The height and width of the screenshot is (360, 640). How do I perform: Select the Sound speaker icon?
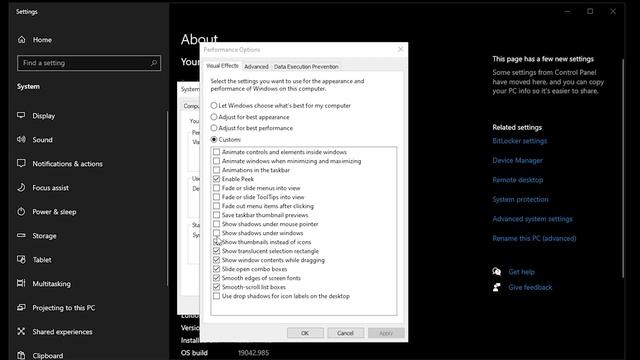click(x=21, y=140)
